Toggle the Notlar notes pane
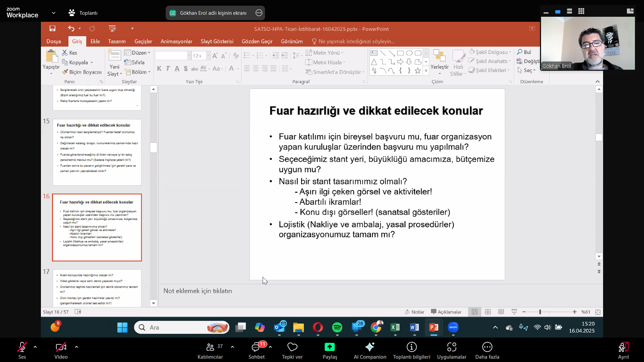644x362 pixels. (415, 312)
